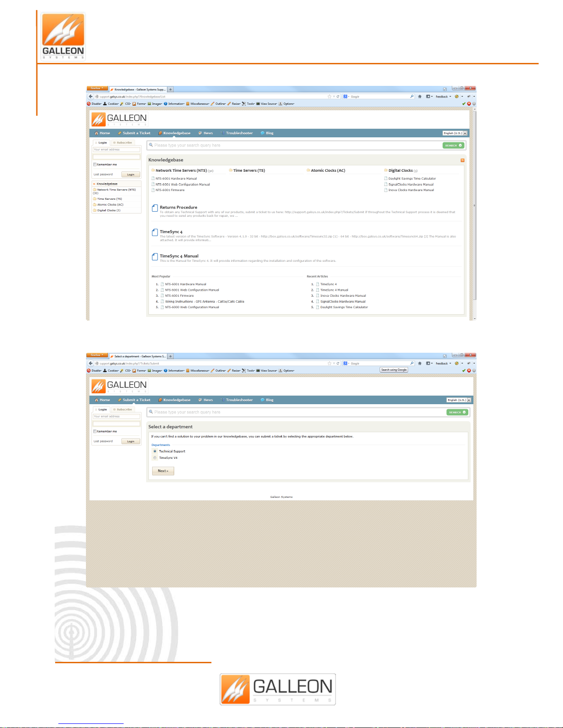Select the TimeSync V4 department radio button
This screenshot has width=563, height=728.
(x=155, y=458)
